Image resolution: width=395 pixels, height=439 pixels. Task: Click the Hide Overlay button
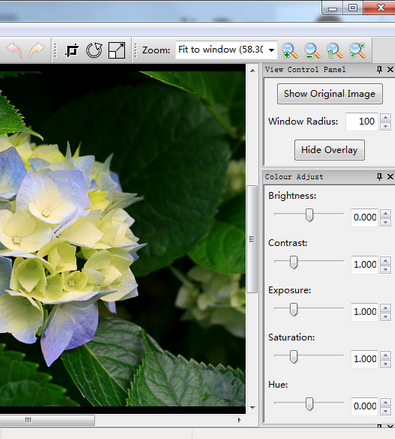329,150
